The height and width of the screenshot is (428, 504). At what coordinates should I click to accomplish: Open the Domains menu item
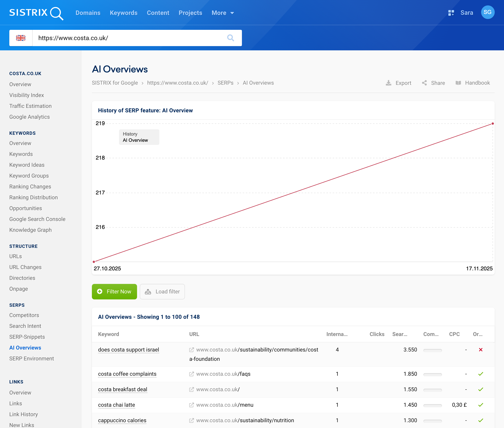click(88, 13)
